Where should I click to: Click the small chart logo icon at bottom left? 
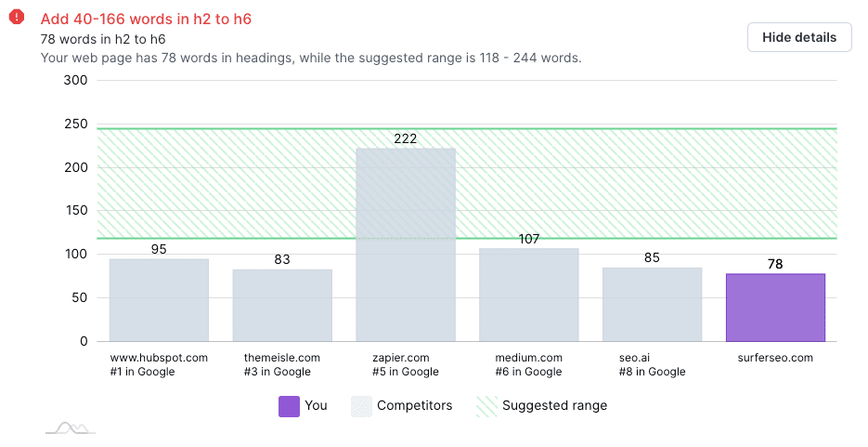tap(71, 427)
